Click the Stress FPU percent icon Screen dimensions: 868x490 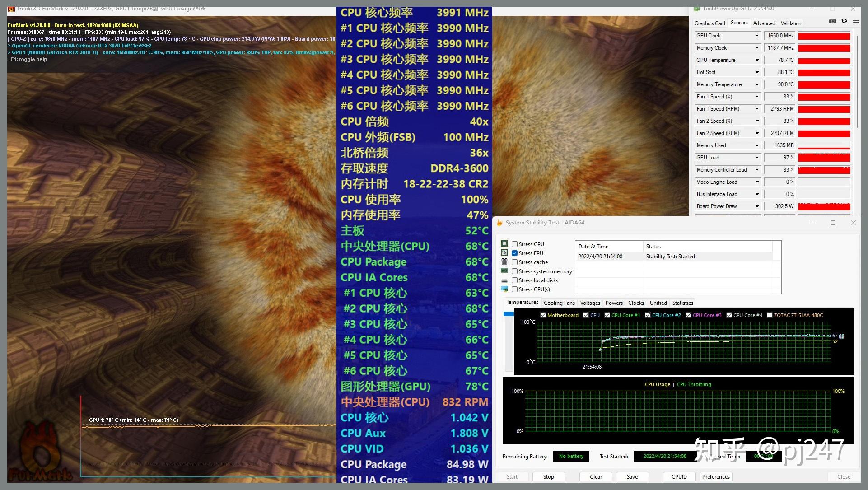tap(504, 253)
